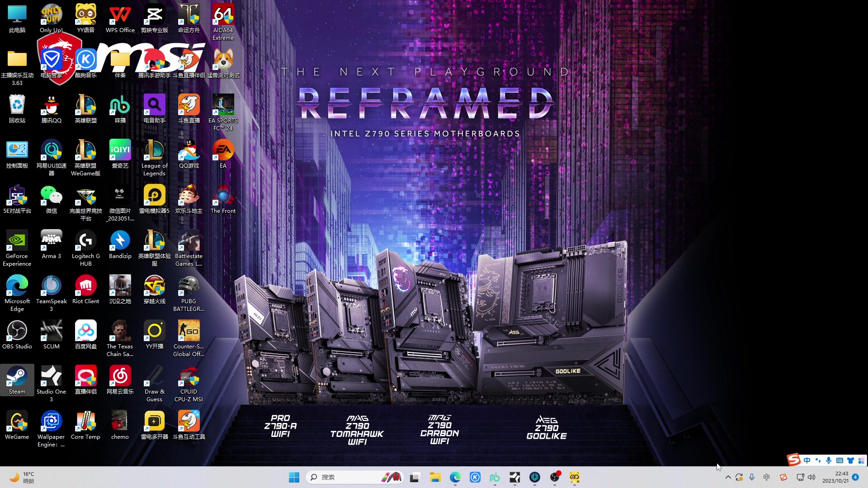
Task: Open the volume speaker control
Action: pyautogui.click(x=811, y=477)
